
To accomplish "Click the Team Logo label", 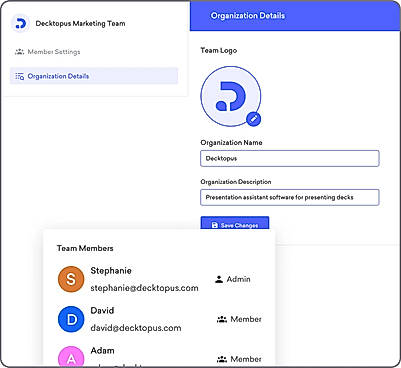I will [x=219, y=50].
